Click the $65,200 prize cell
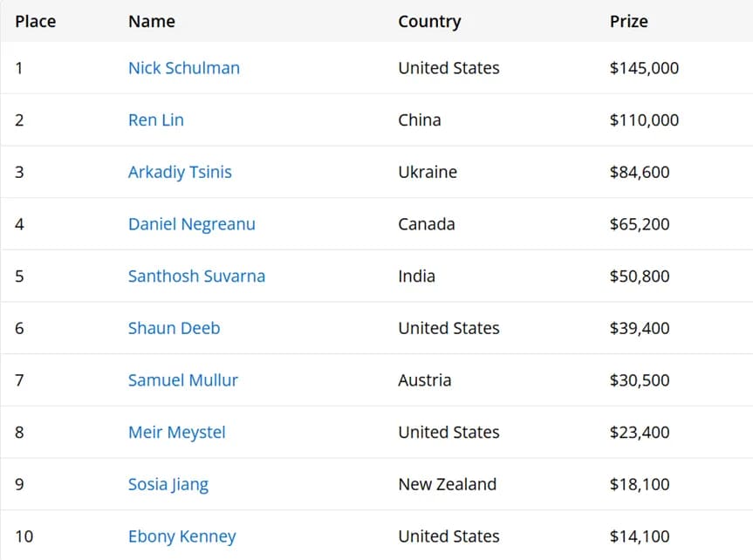The image size is (753, 560). (640, 224)
